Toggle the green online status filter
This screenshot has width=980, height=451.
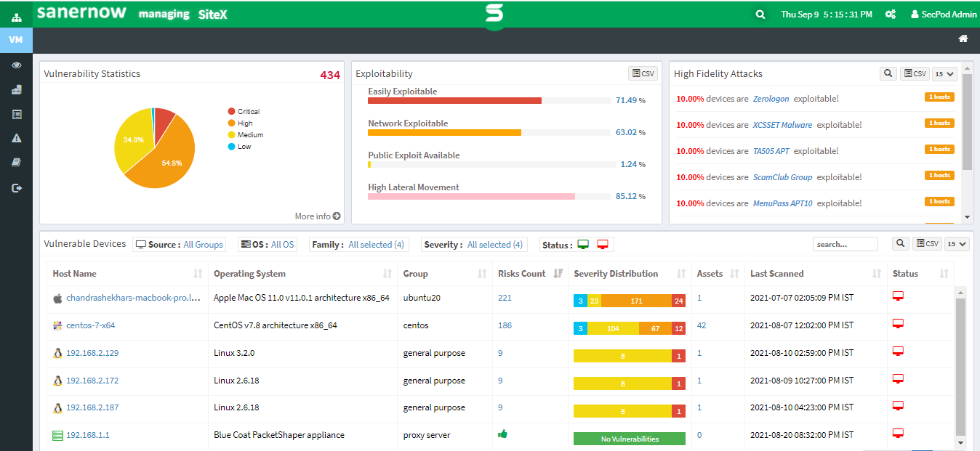pos(583,245)
